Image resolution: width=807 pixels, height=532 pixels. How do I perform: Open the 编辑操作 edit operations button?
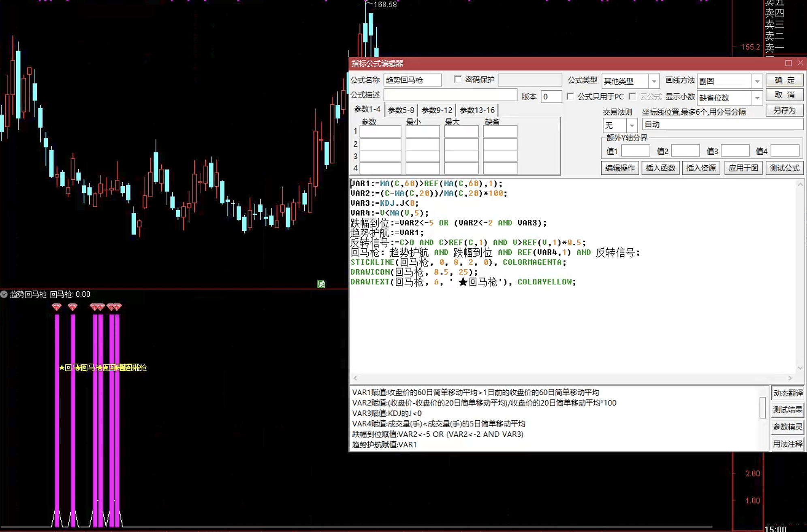click(620, 168)
